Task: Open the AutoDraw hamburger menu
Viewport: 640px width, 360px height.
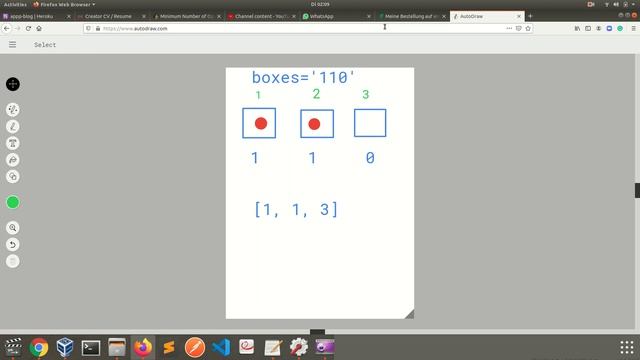Action: [x=13, y=44]
